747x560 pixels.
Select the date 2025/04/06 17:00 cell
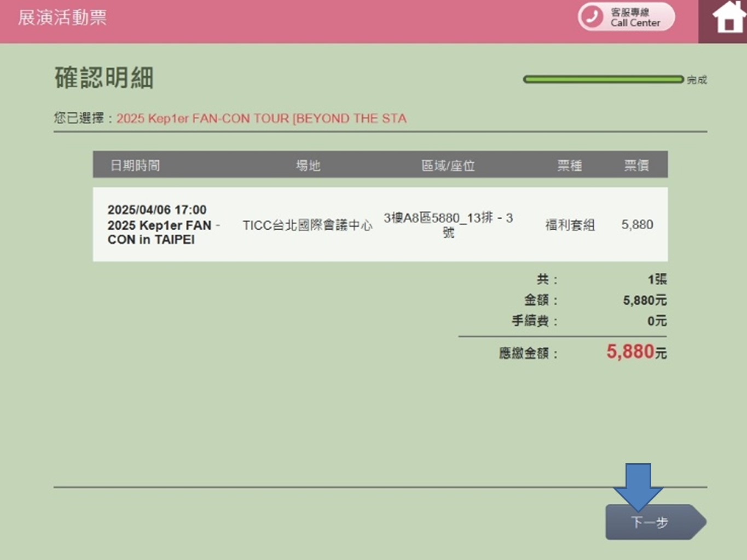[x=157, y=210]
